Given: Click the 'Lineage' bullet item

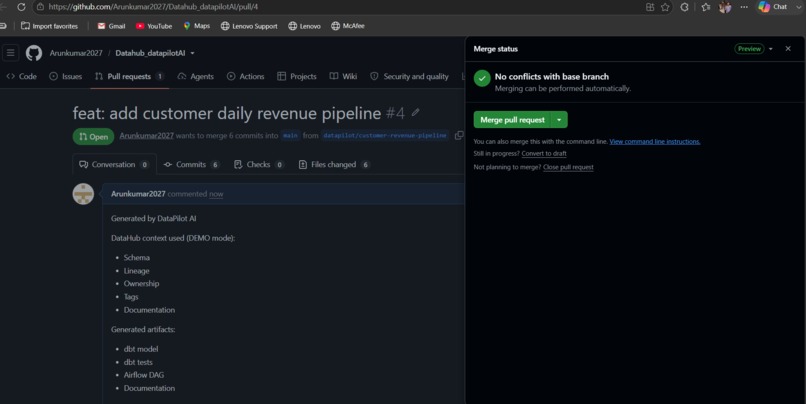Looking at the screenshot, I should 136,270.
